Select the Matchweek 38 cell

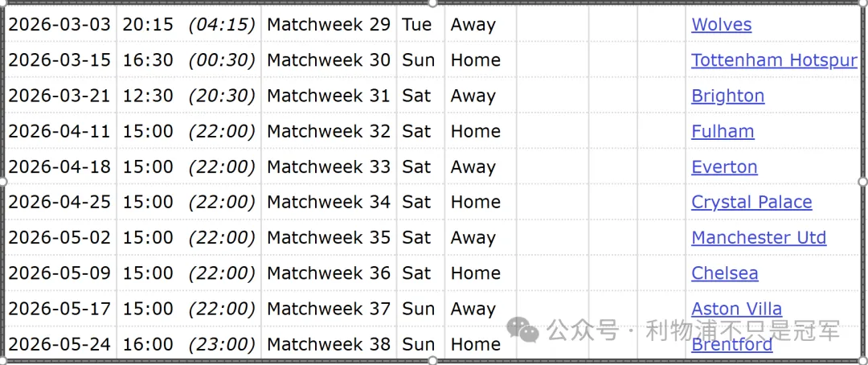[x=328, y=345]
